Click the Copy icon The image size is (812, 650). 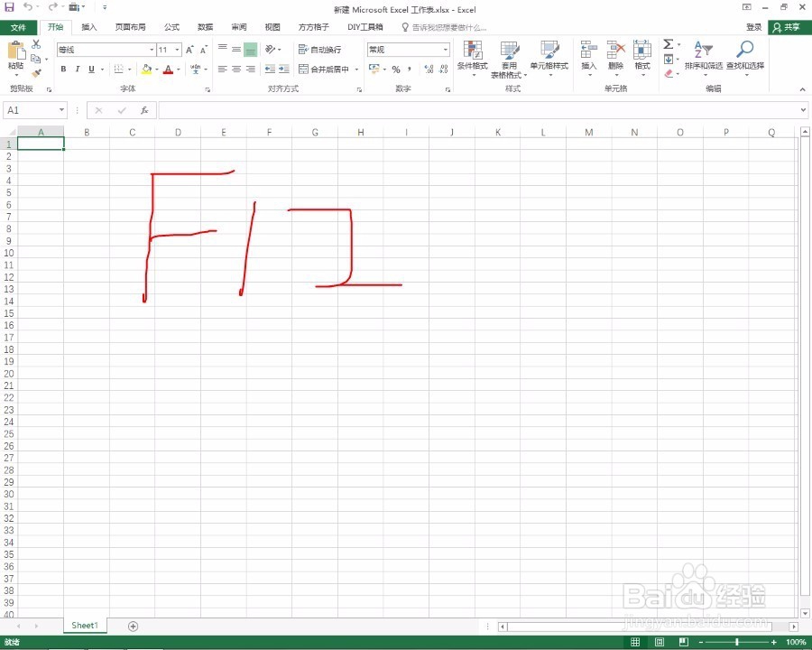(x=36, y=59)
